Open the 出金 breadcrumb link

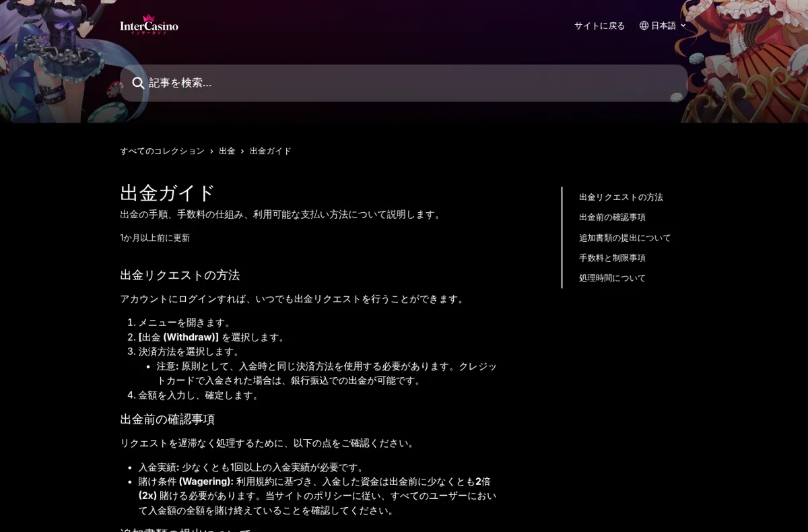pyautogui.click(x=227, y=151)
